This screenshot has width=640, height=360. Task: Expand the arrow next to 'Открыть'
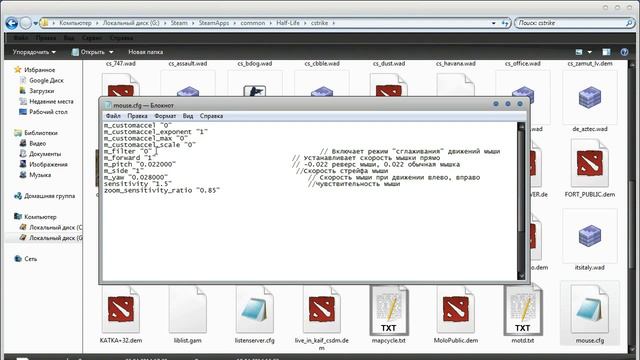pos(111,52)
